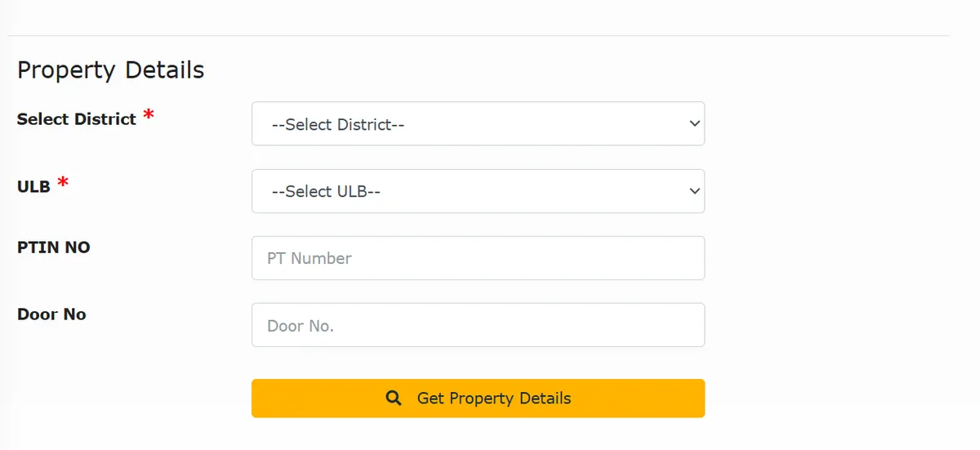Click the "Door No." placeholder text
Screen dimensions: 980x450
point(301,326)
